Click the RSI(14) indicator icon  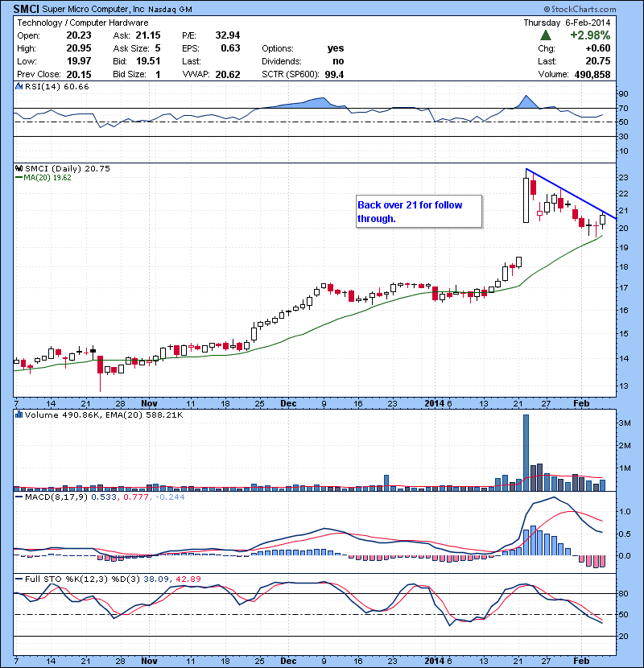[x=19, y=86]
